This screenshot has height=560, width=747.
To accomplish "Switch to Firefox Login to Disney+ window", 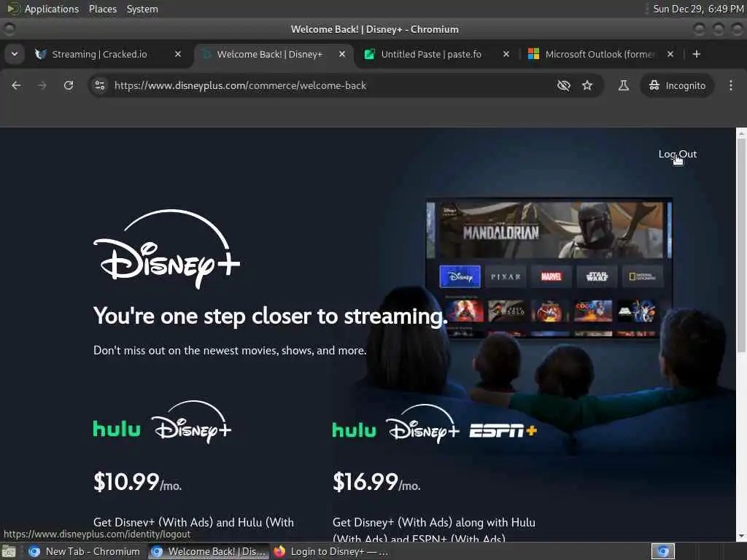I will 330,551.
